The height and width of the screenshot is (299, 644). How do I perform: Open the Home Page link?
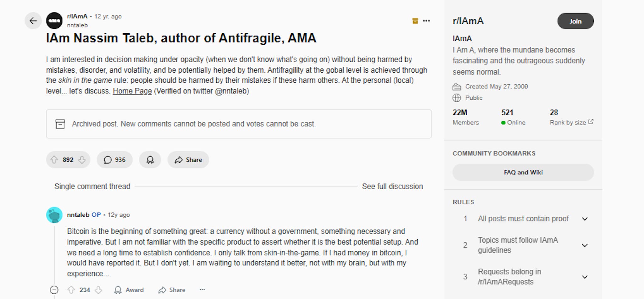click(x=132, y=91)
